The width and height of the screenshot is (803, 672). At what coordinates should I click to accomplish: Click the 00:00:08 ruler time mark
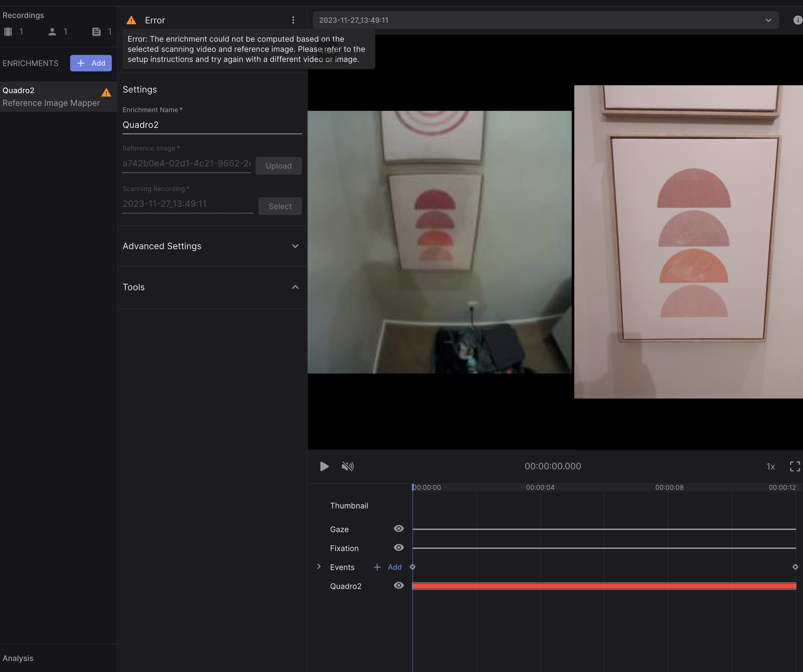pyautogui.click(x=669, y=487)
